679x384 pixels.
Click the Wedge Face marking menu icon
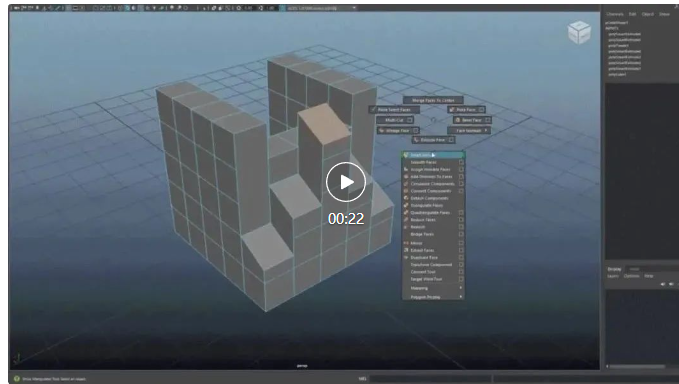382,130
